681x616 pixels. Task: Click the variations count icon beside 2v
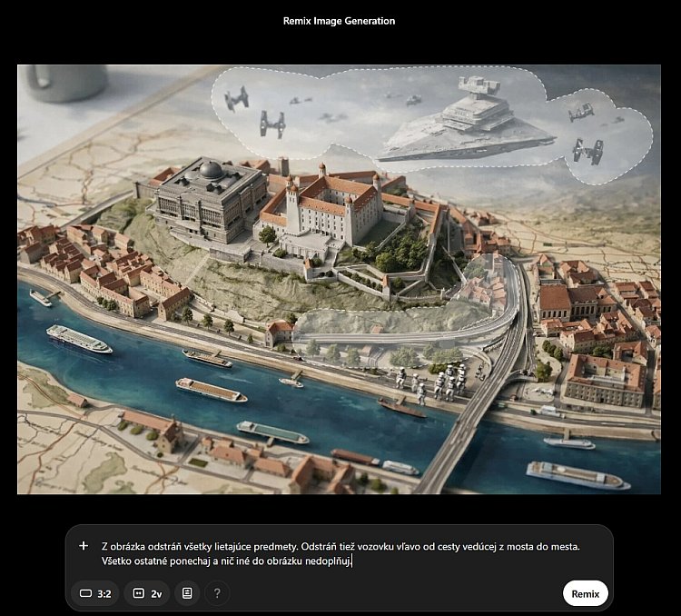(x=139, y=593)
